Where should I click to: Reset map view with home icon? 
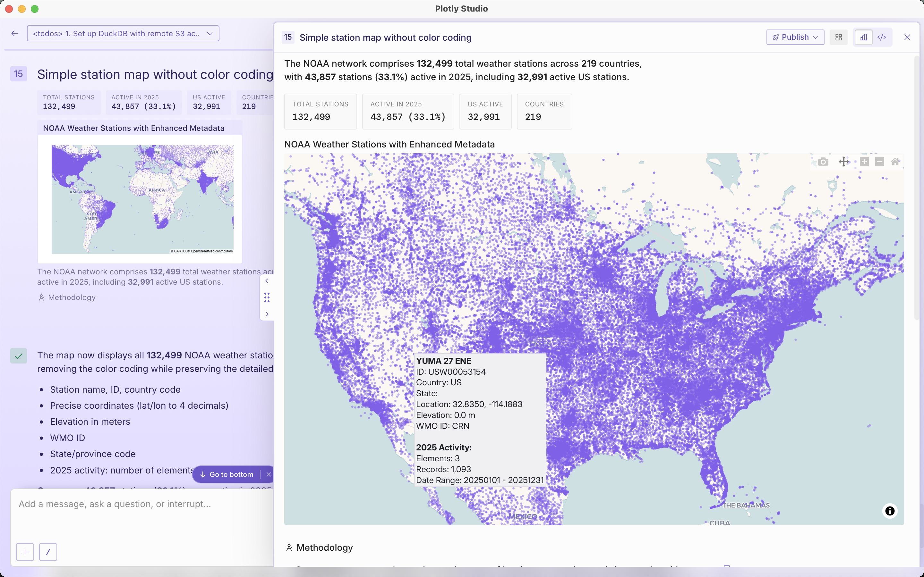coord(895,162)
